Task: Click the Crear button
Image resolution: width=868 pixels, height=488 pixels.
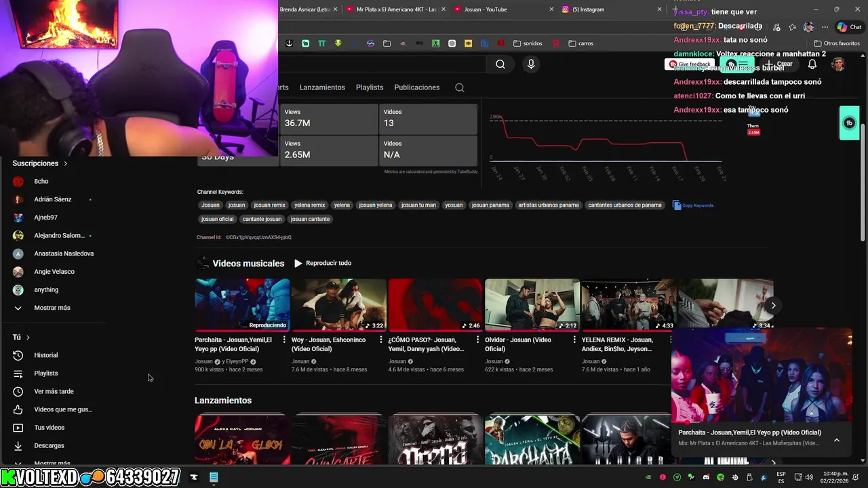Action: (779, 64)
